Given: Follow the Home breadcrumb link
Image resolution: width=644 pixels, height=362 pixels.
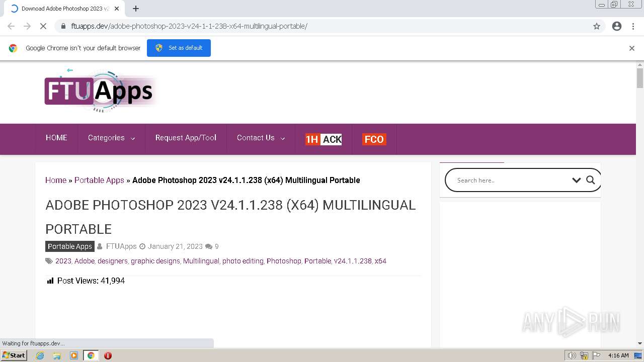Looking at the screenshot, I should (56, 180).
